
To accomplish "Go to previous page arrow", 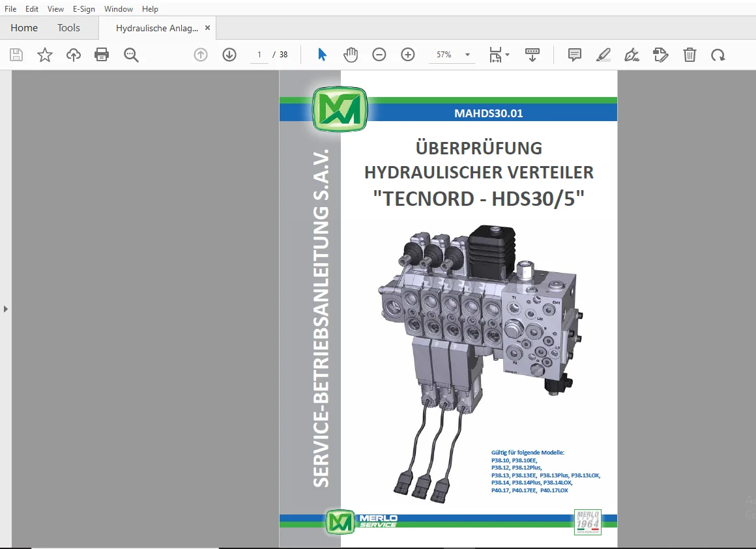I will tap(201, 55).
